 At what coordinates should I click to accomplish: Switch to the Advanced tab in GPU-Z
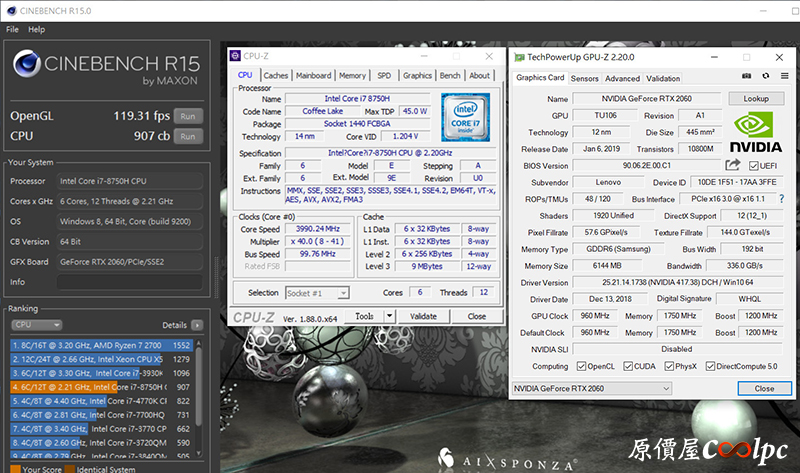click(622, 79)
